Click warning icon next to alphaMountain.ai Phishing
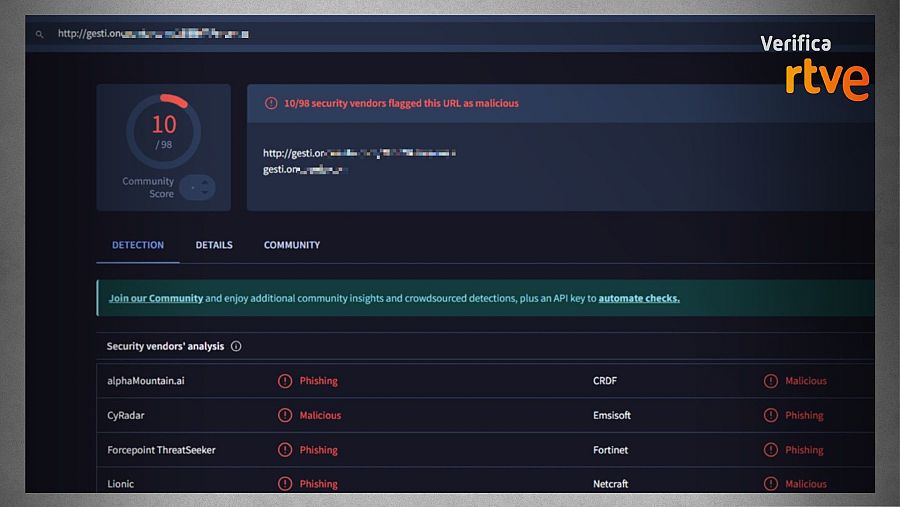The width and height of the screenshot is (900, 507). tap(285, 381)
